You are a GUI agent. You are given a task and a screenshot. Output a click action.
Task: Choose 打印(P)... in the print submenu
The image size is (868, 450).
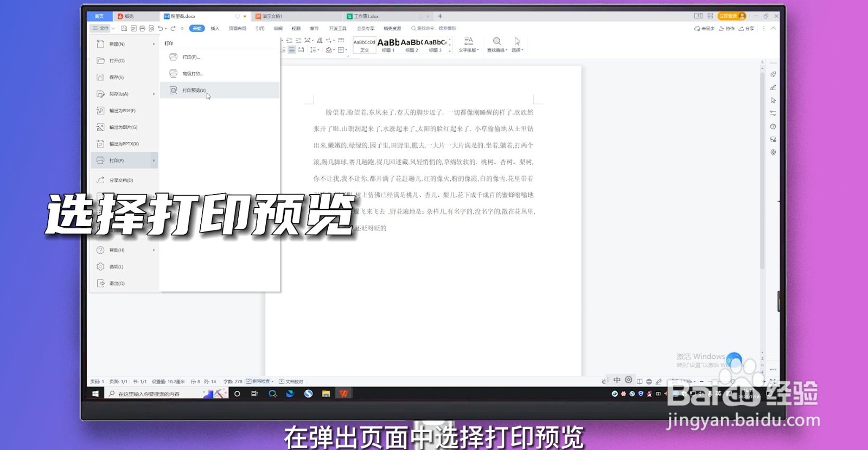click(x=219, y=57)
